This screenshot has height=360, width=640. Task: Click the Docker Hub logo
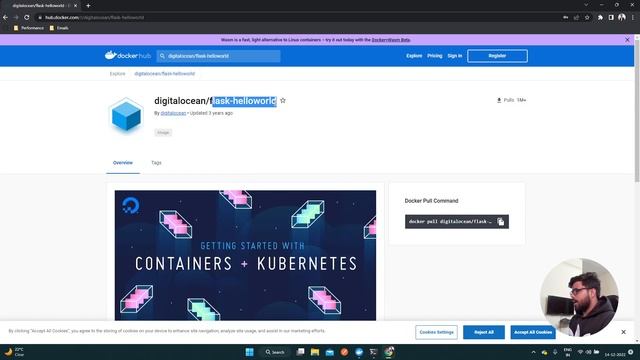pos(128,56)
